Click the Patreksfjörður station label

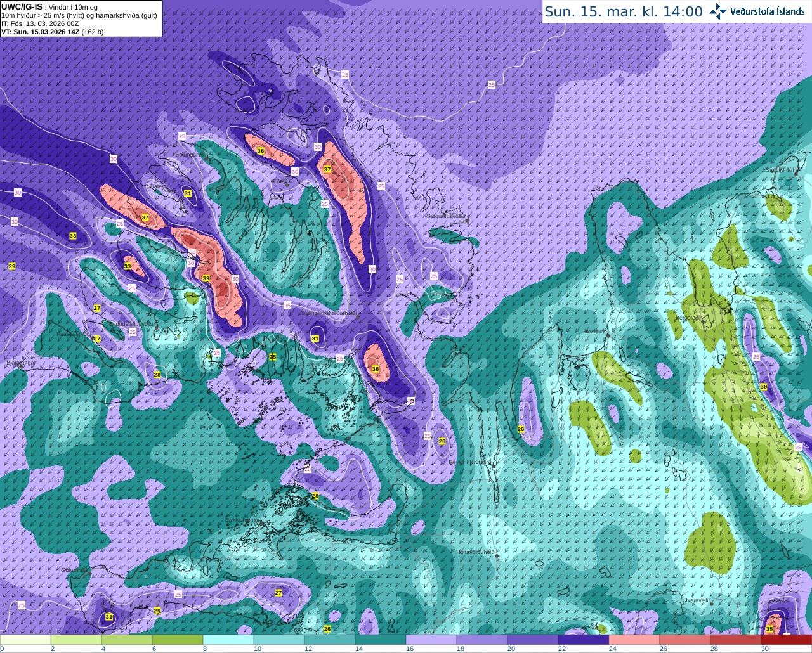[x=74, y=333]
